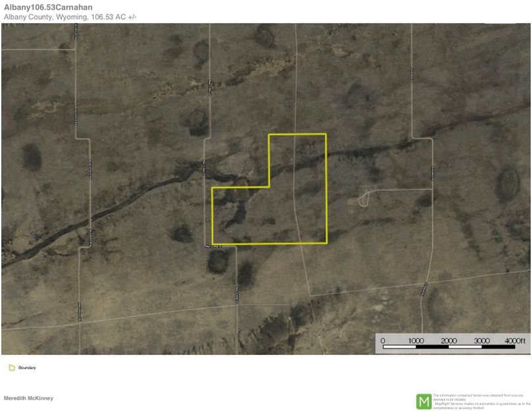Click the 0 mark on scale bar
This screenshot has height=411, width=532.
click(x=383, y=341)
